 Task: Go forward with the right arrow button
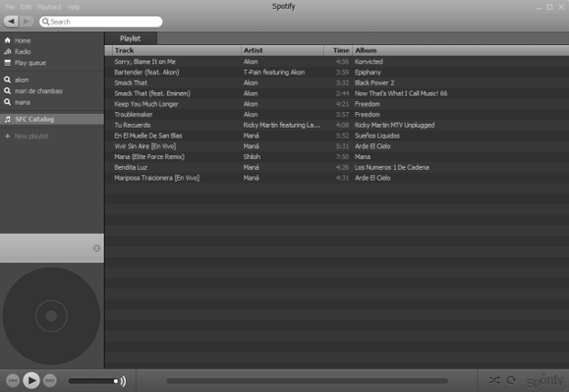pos(26,21)
